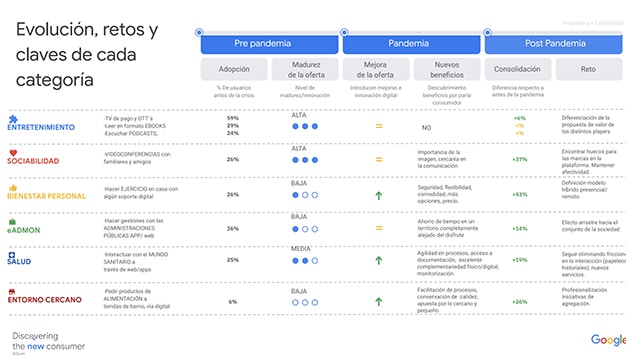
Task: Click the Hacer EJERCICIO en casa description
Action: (141, 192)
